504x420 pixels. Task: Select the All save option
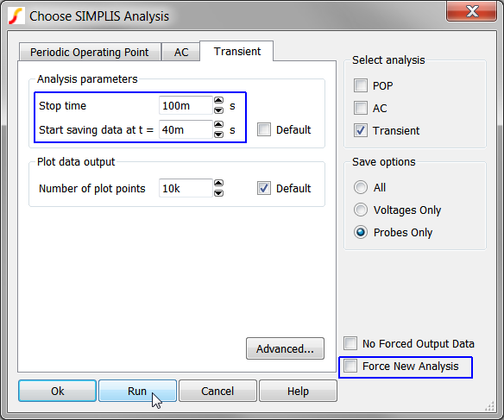coord(361,187)
